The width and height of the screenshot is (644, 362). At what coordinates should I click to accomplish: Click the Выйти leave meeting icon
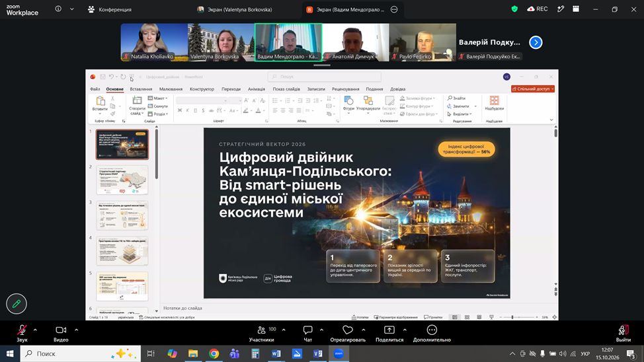(623, 334)
